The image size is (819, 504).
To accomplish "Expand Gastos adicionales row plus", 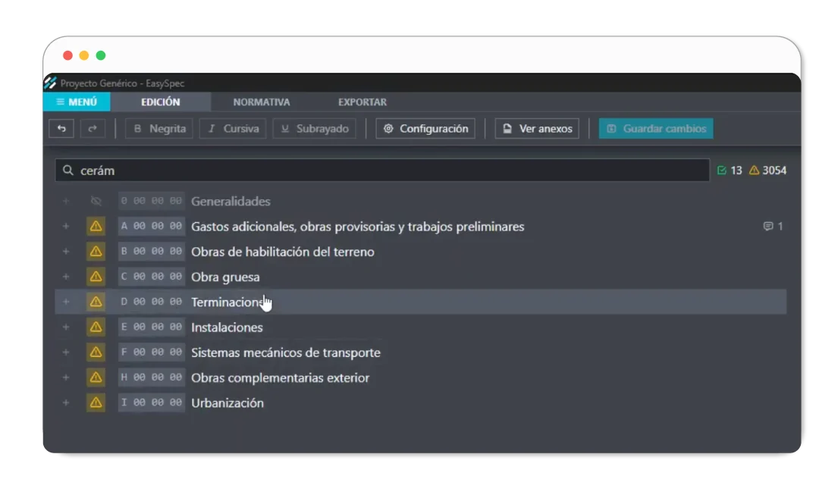I will coord(66,226).
